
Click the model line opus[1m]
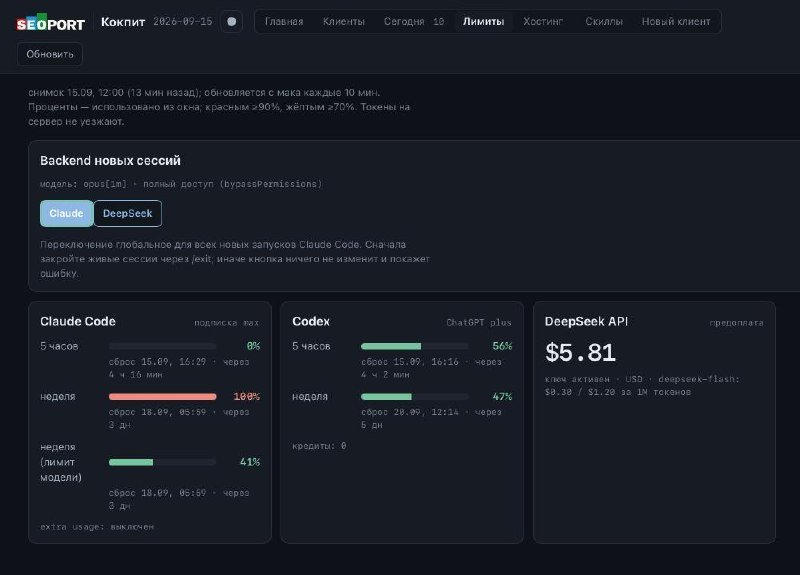(181, 184)
